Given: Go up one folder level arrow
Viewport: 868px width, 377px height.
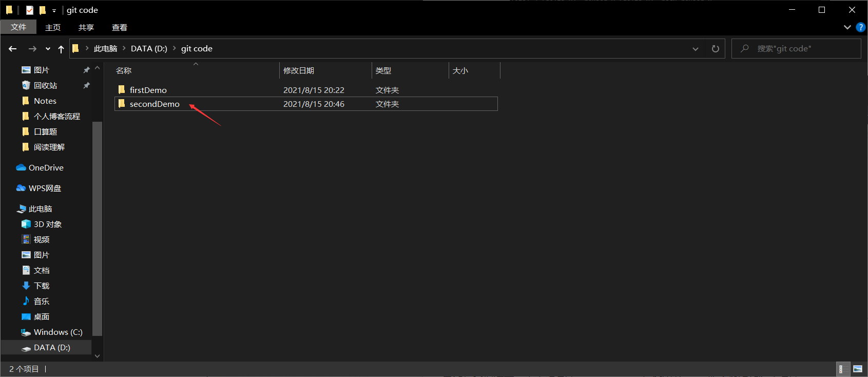Looking at the screenshot, I should click(x=61, y=49).
